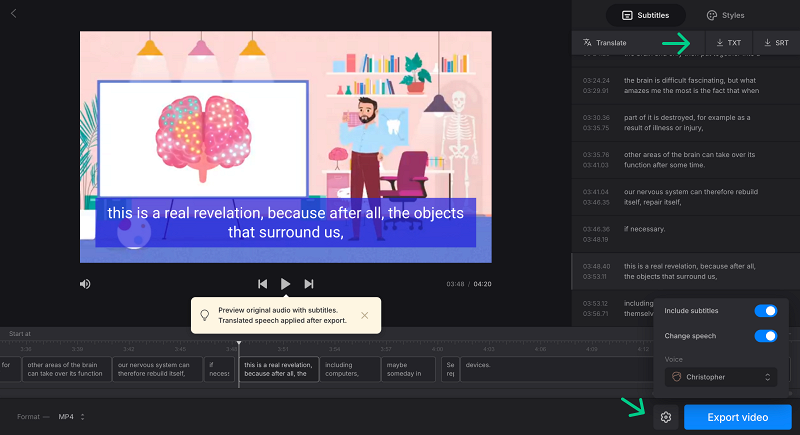Select subtitle 'other areas of the brain' in list
The image size is (800, 435).
click(x=686, y=160)
